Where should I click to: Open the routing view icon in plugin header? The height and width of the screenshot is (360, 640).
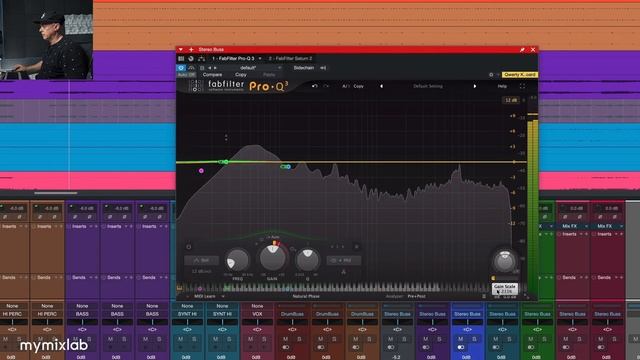tap(201, 58)
